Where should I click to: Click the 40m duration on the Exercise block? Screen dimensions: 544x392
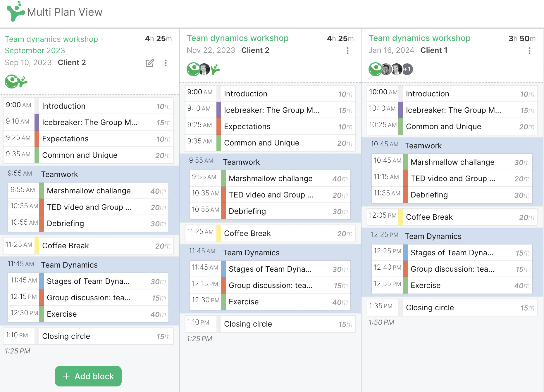click(x=159, y=314)
